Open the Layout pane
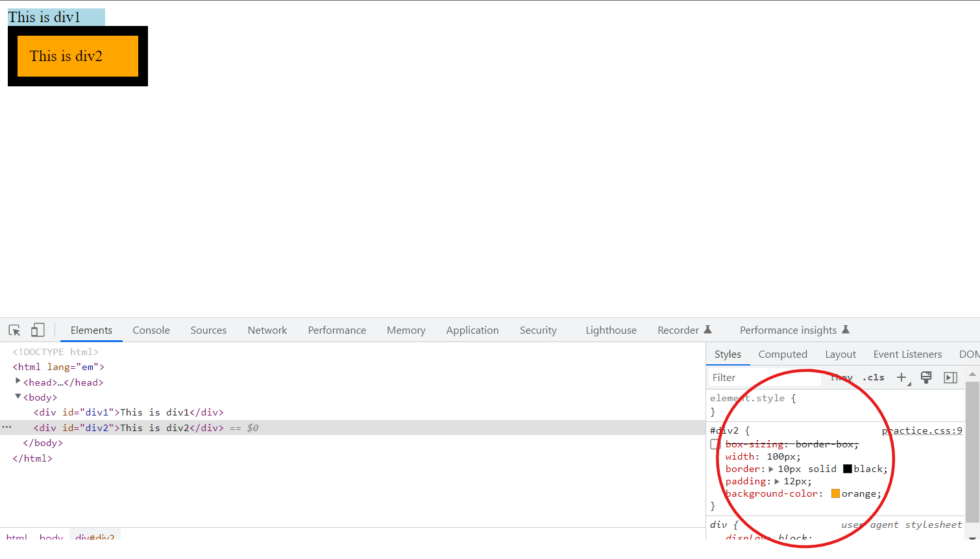 (840, 354)
